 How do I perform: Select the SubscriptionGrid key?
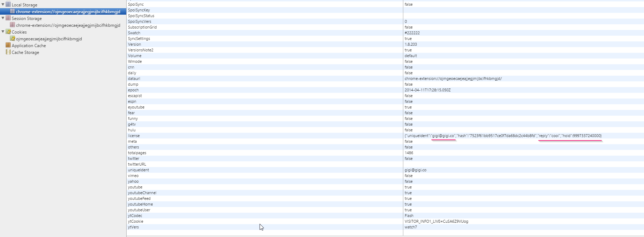tap(142, 27)
